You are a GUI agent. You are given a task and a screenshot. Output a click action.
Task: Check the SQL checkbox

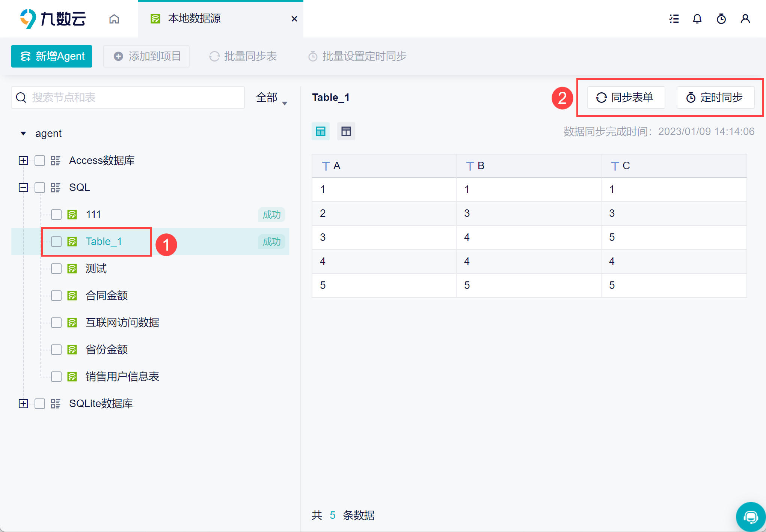tap(40, 188)
